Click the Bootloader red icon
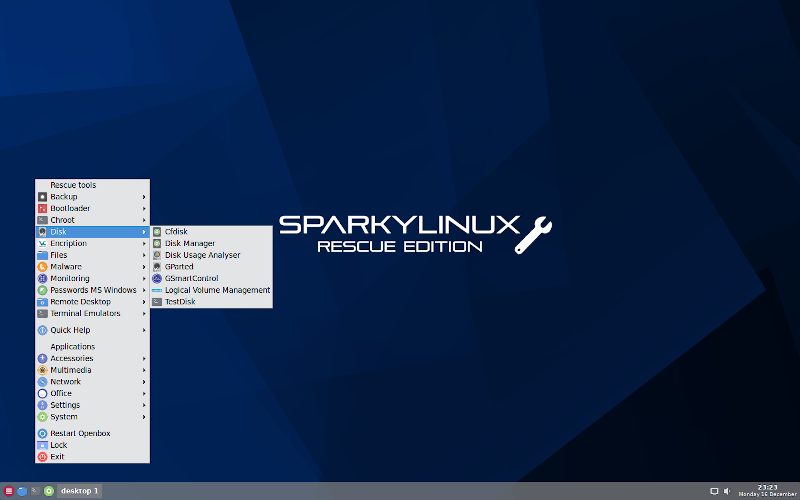This screenshot has width=800, height=500. [x=42, y=209]
